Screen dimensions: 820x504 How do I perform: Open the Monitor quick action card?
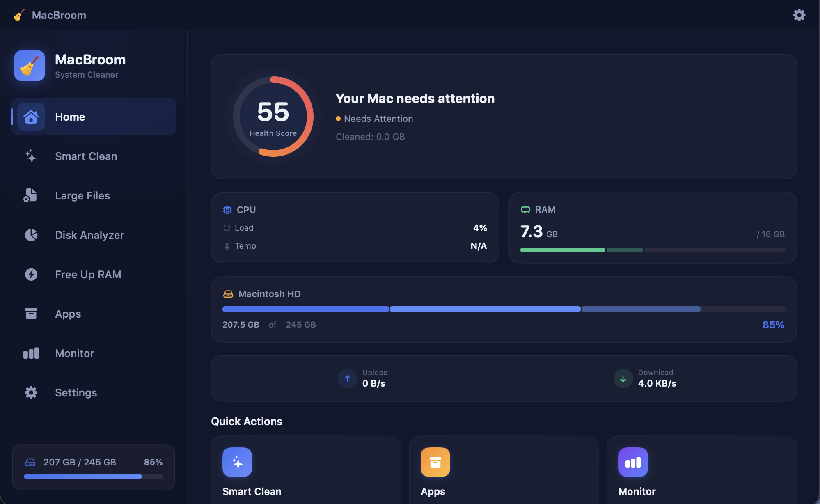coord(702,470)
